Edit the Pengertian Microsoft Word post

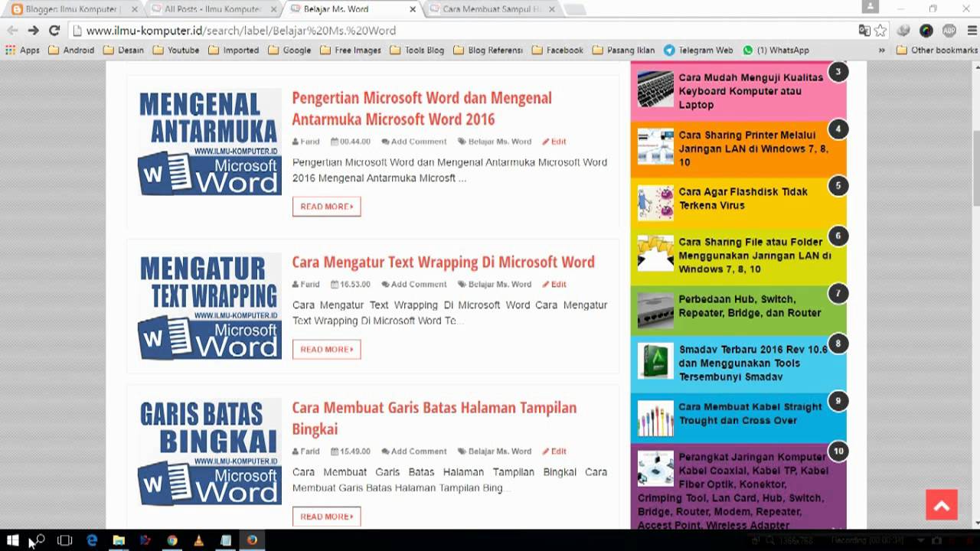coord(554,142)
